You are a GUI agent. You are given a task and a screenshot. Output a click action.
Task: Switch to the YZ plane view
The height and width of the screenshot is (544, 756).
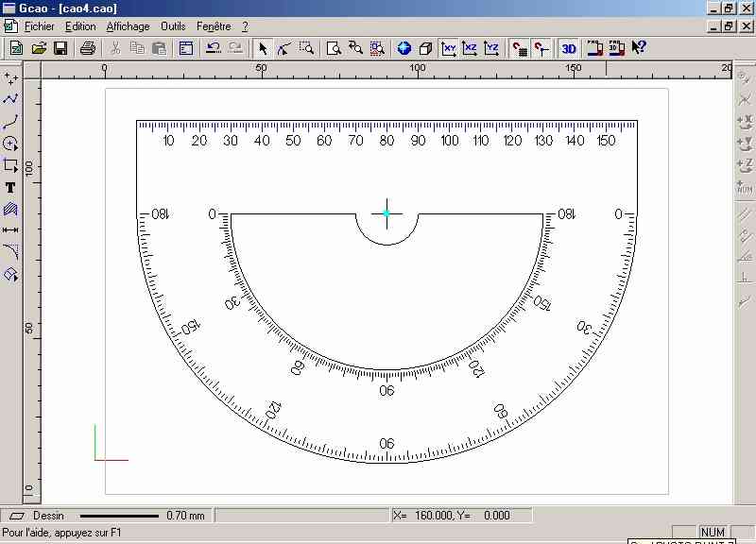click(491, 48)
